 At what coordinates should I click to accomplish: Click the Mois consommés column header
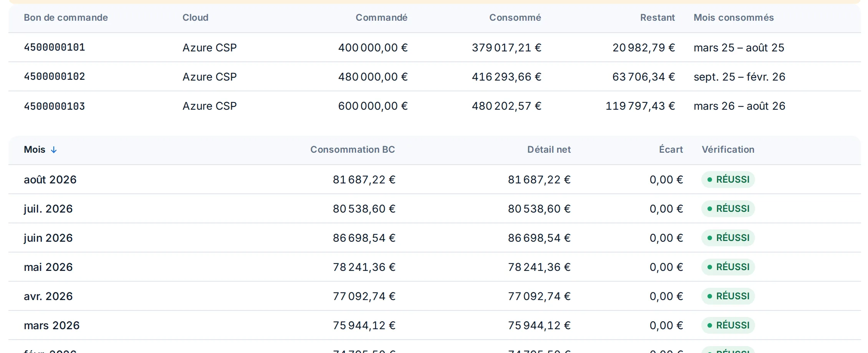click(734, 18)
